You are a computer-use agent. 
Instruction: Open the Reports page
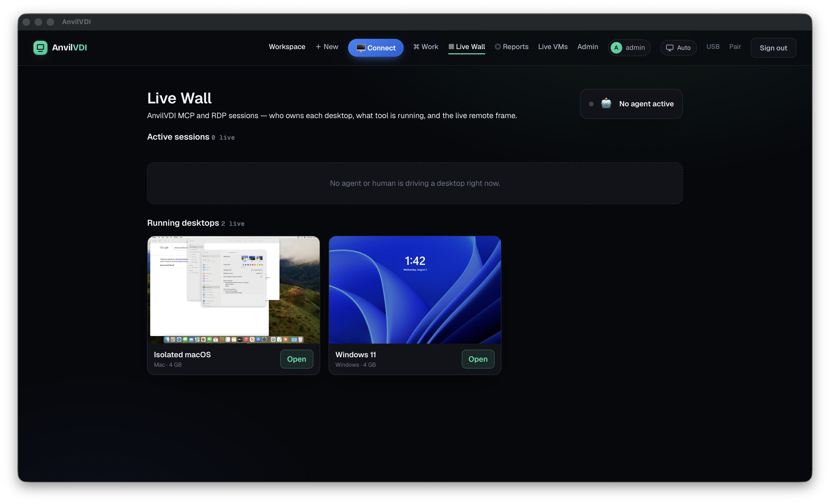pyautogui.click(x=511, y=47)
